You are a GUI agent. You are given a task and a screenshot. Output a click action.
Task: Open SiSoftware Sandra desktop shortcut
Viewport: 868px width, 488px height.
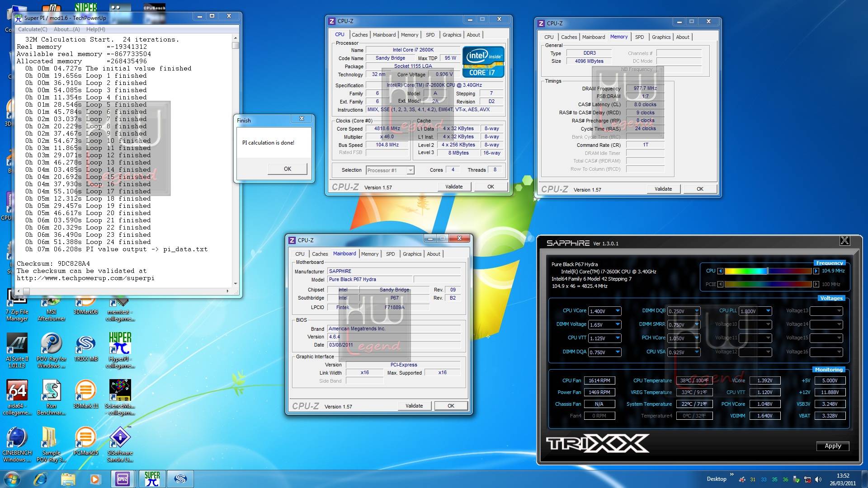coord(120,445)
